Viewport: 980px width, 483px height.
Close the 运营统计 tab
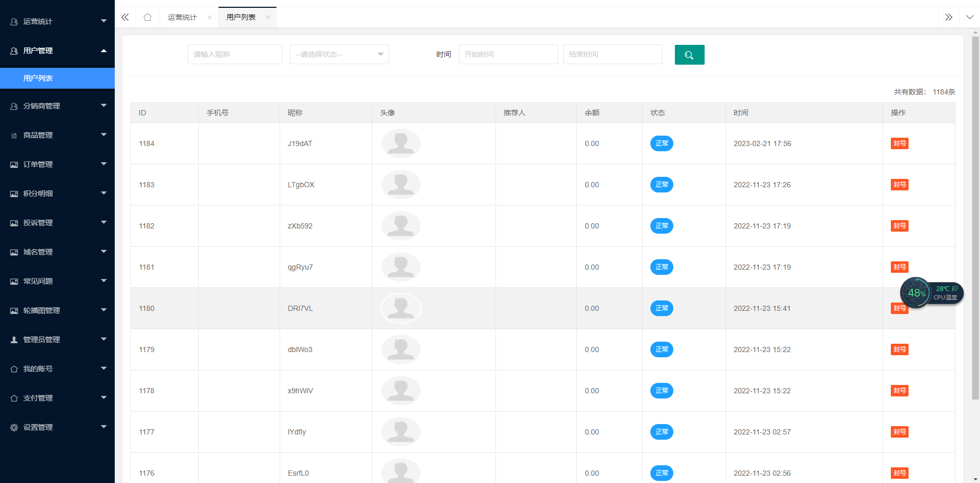click(x=210, y=17)
